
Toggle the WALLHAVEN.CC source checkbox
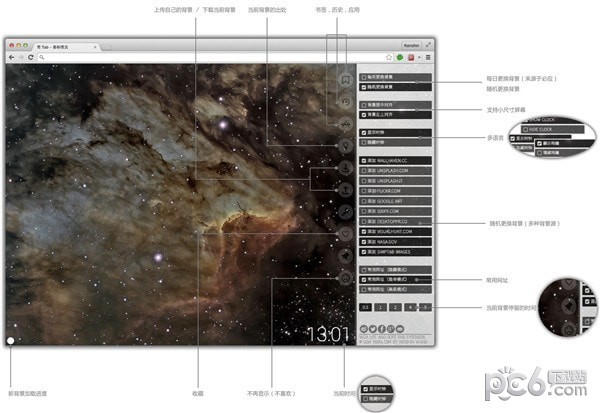click(x=364, y=161)
